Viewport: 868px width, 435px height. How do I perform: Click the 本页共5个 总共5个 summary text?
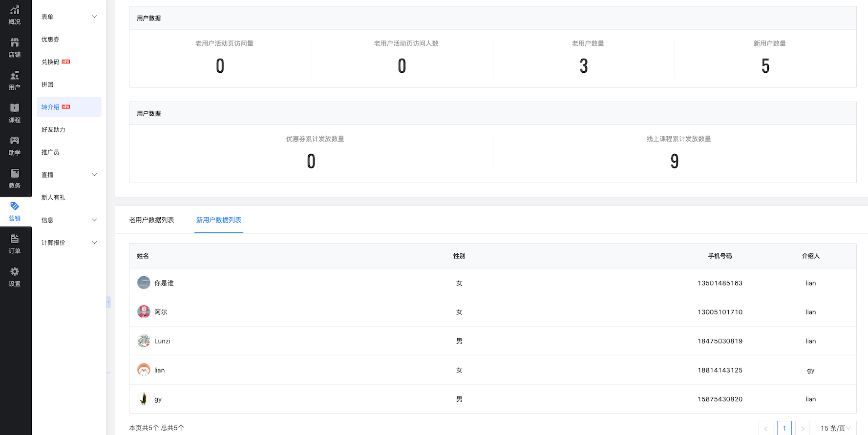click(x=156, y=428)
